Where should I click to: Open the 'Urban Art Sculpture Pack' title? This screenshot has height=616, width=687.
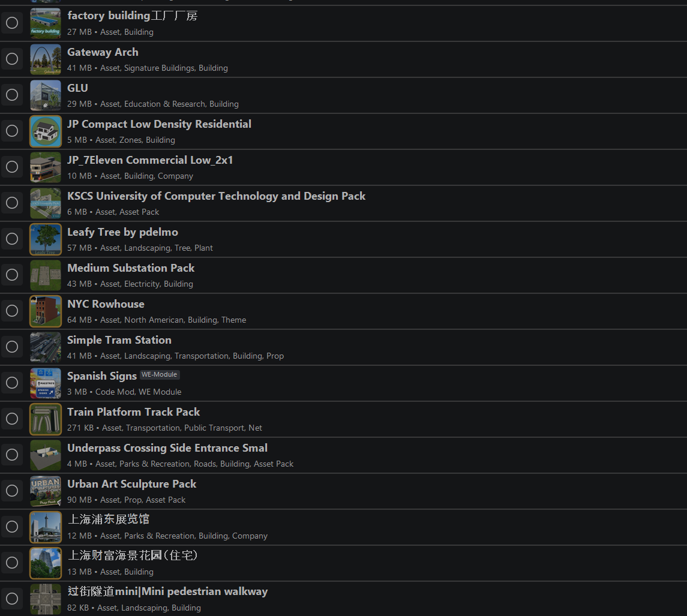pyautogui.click(x=131, y=484)
